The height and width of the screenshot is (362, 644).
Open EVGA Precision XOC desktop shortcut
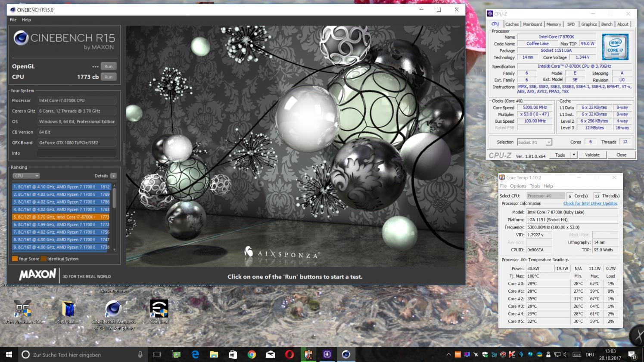(x=22, y=312)
